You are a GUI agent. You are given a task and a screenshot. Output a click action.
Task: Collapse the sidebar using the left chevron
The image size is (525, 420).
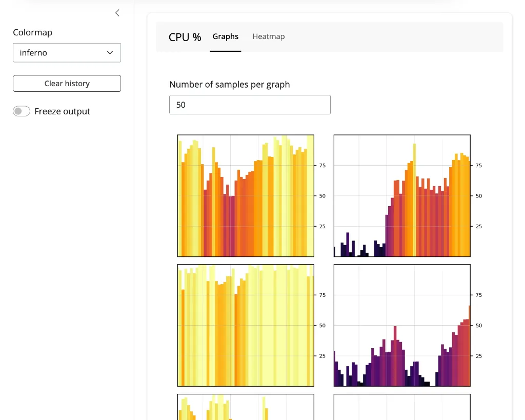click(117, 13)
